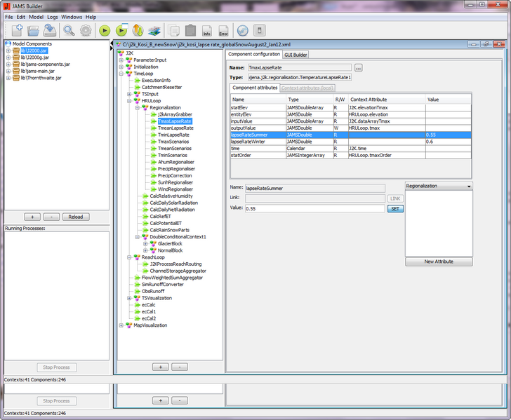Open the Regionalization context dropdown

[439, 187]
